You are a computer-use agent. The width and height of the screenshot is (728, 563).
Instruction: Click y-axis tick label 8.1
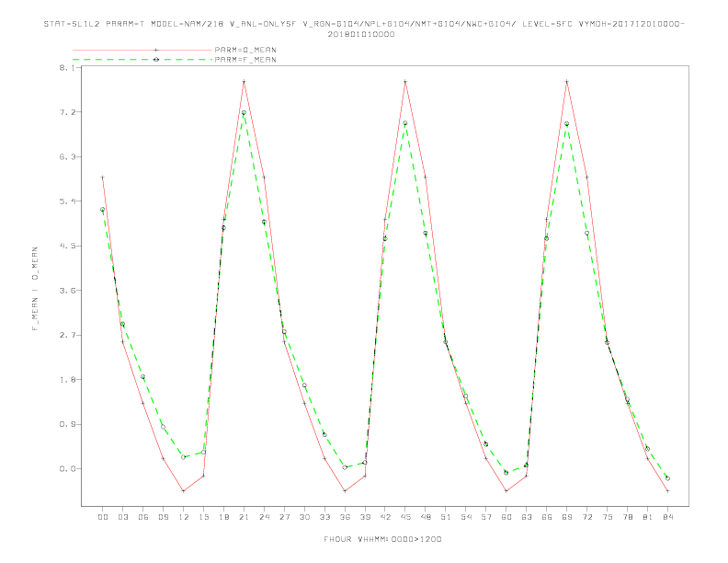66,67
